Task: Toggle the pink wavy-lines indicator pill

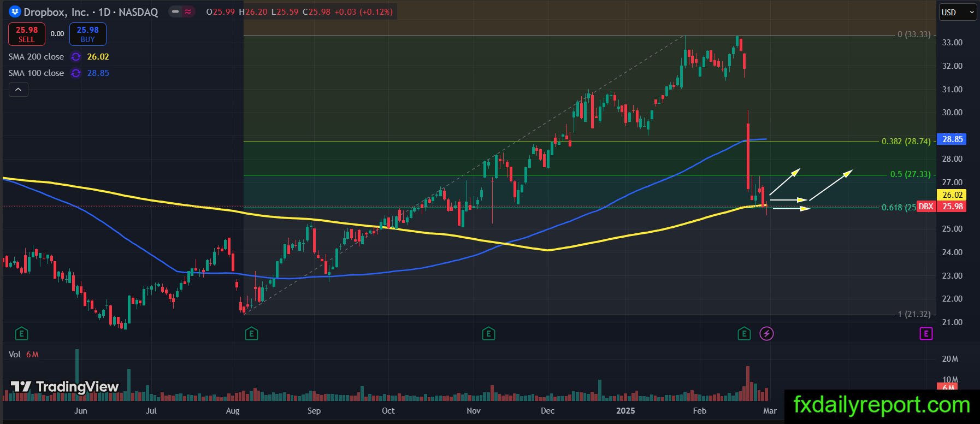Action: [188, 11]
